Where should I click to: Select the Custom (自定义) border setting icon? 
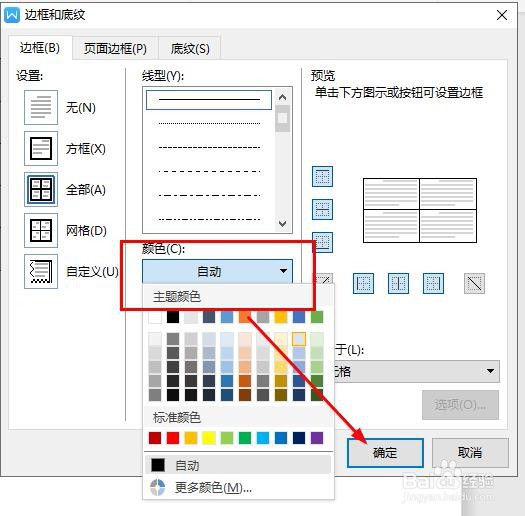[x=41, y=271]
